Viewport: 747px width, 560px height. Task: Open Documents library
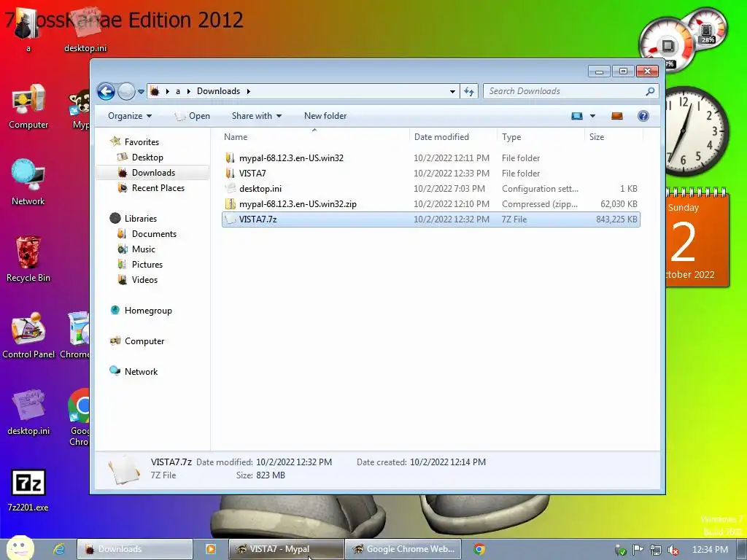pyautogui.click(x=154, y=234)
